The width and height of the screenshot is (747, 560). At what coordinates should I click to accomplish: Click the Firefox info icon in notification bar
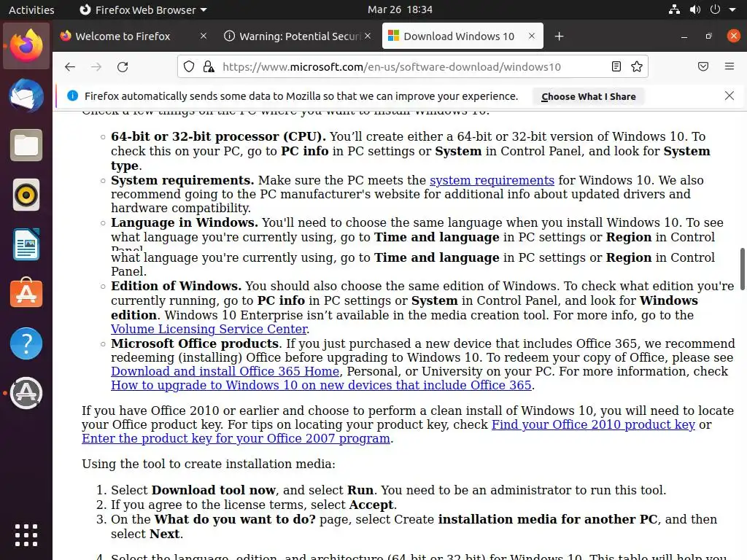[72, 96]
